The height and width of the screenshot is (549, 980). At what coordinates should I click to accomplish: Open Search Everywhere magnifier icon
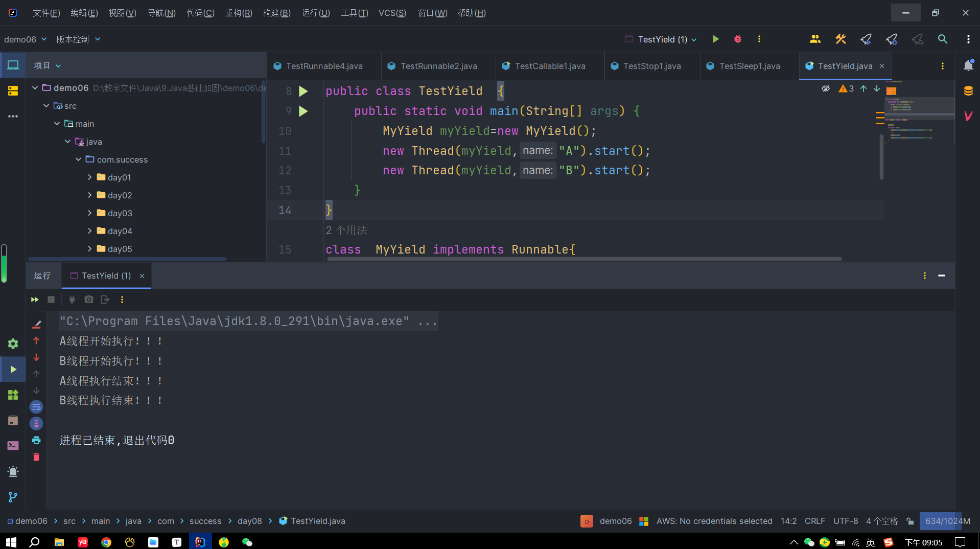(x=943, y=39)
